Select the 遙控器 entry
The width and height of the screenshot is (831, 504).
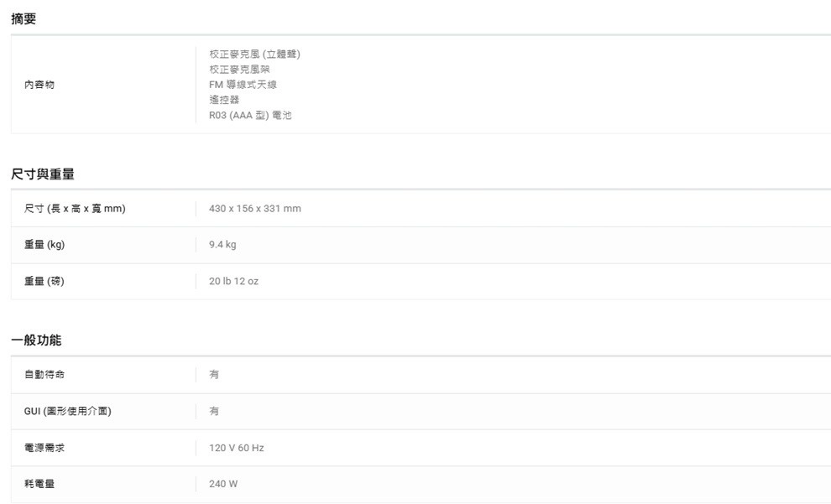point(224,100)
